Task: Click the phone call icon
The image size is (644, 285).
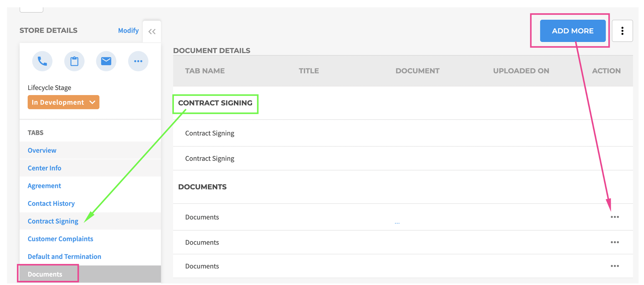Action: [x=42, y=61]
